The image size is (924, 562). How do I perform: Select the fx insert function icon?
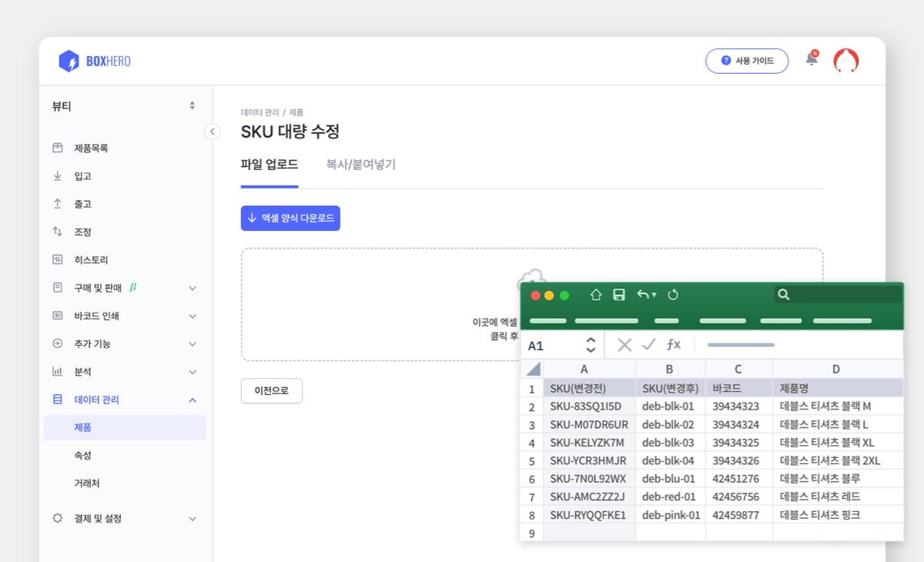[x=674, y=345]
